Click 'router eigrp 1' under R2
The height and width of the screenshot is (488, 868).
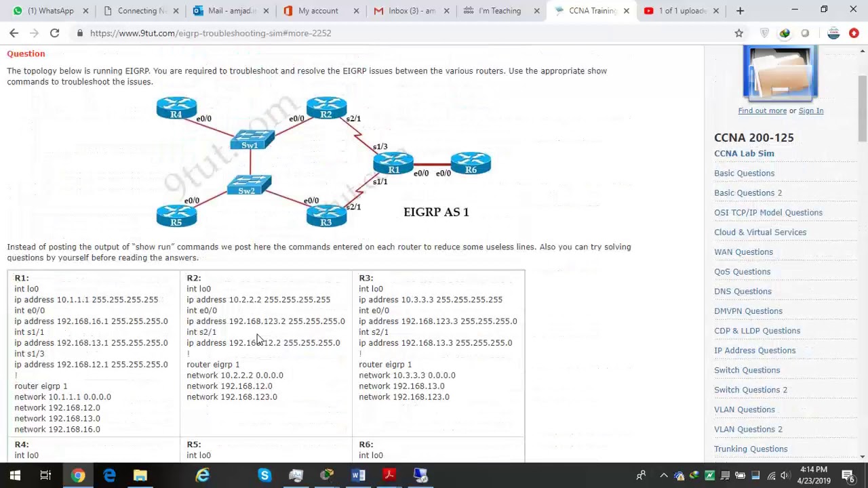[213, 364]
